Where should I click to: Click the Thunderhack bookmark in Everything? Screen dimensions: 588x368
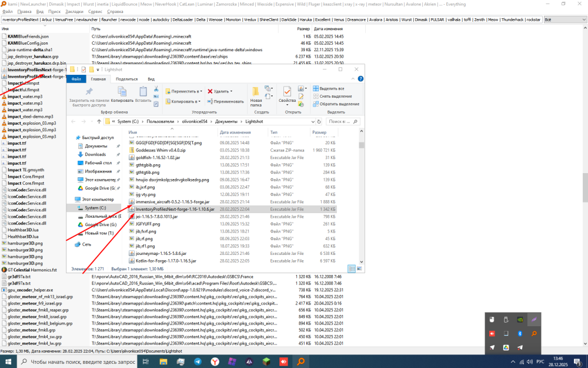(x=512, y=19)
